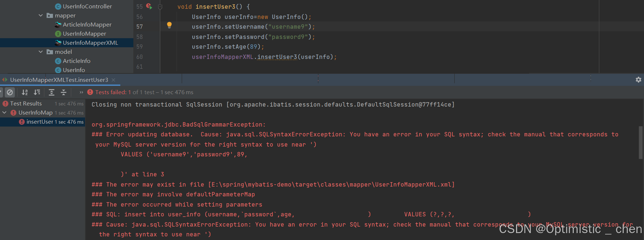Click the userInfoMapperXML variable on line 60
The width and height of the screenshot is (644, 240).
[x=223, y=57]
